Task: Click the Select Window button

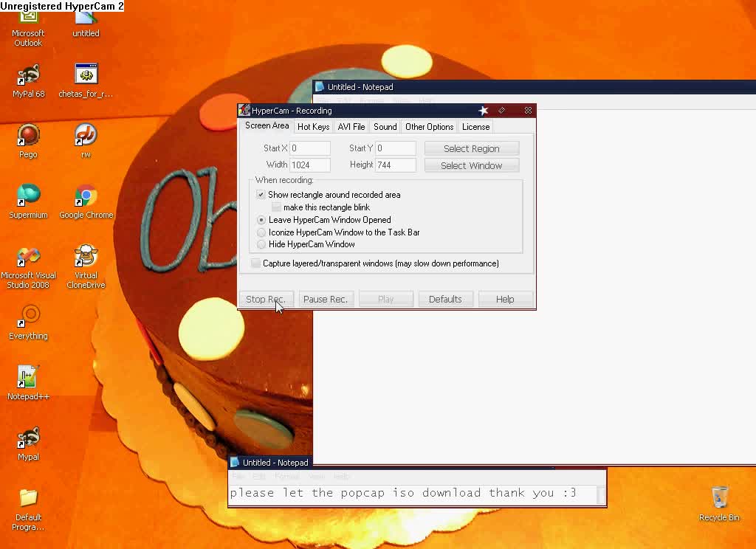Action: pyautogui.click(x=472, y=165)
